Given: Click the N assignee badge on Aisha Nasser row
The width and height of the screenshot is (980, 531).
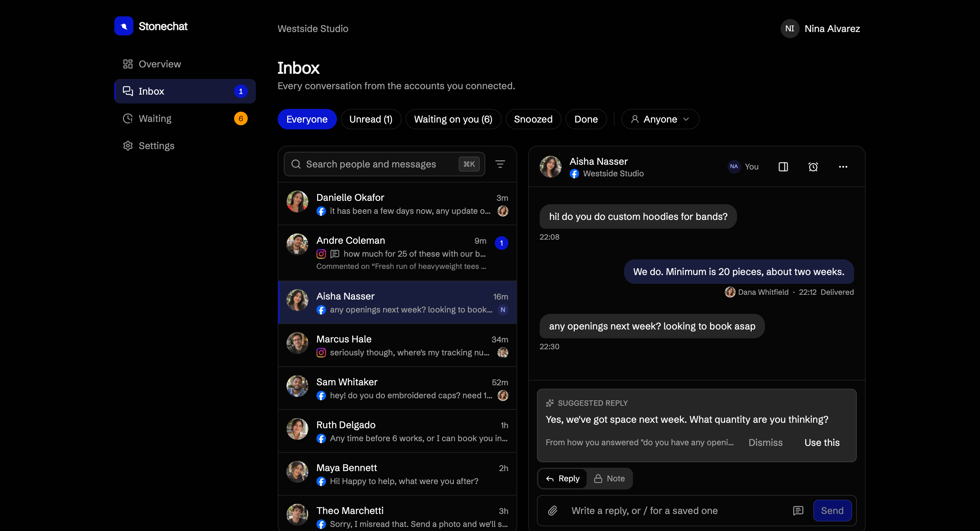Looking at the screenshot, I should click(x=503, y=310).
